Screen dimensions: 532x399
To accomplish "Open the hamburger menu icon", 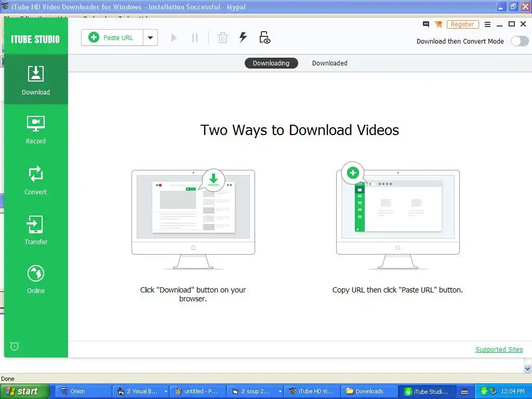I will (487, 24).
